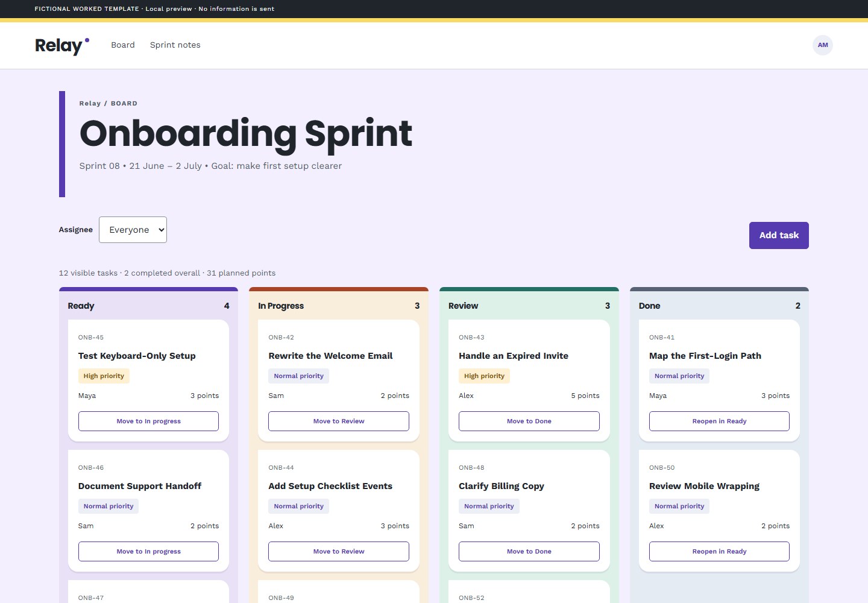Click the "Review" column header
Screen dimensions: 868x603
pyautogui.click(x=463, y=306)
